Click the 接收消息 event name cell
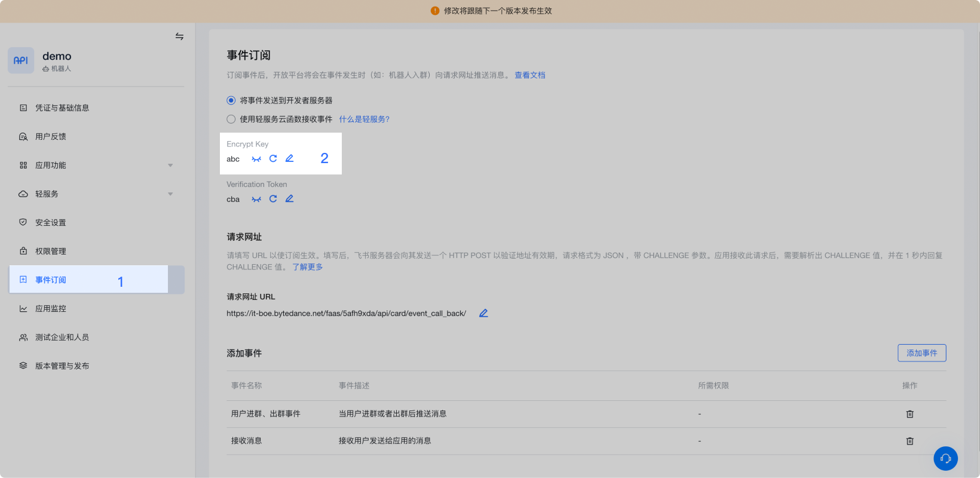The height and width of the screenshot is (478, 980). click(247, 441)
